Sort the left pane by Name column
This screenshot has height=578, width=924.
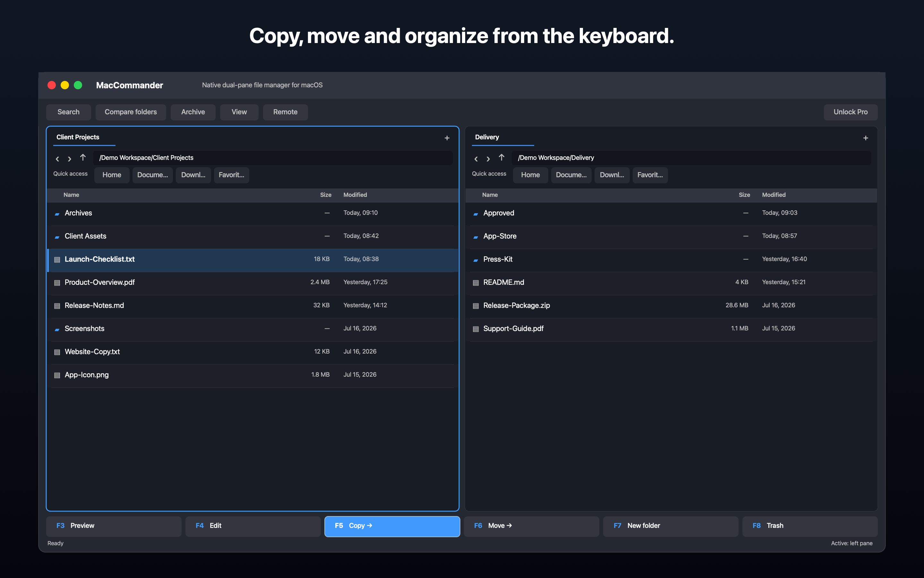[72, 195]
